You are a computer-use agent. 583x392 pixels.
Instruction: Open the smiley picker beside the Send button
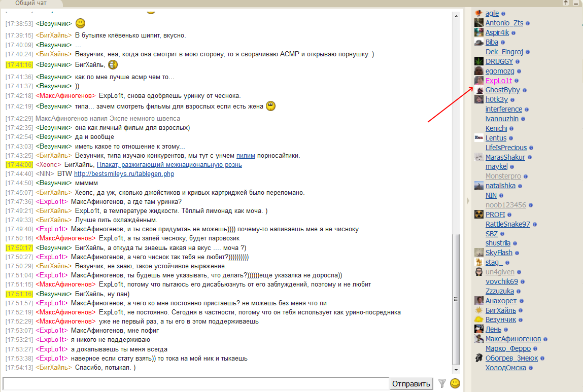455,383
